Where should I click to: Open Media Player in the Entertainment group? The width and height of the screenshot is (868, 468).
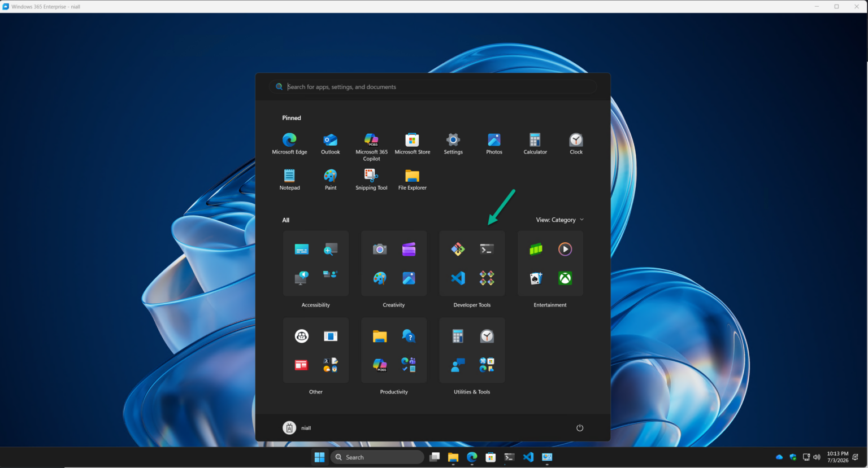tap(565, 249)
